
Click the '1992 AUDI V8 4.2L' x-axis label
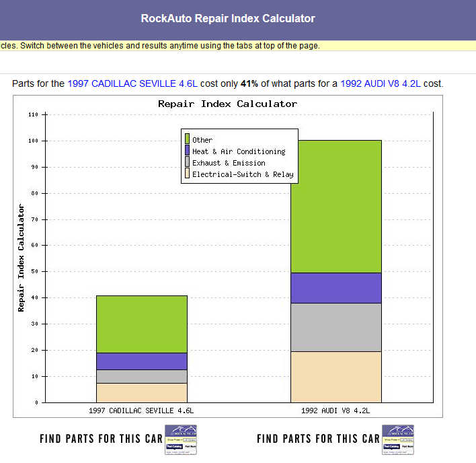pyautogui.click(x=335, y=411)
